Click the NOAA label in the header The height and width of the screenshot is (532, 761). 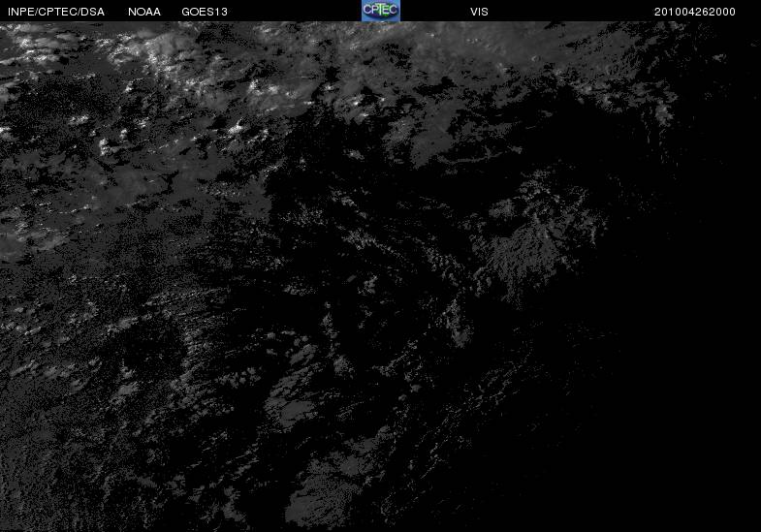click(x=144, y=13)
